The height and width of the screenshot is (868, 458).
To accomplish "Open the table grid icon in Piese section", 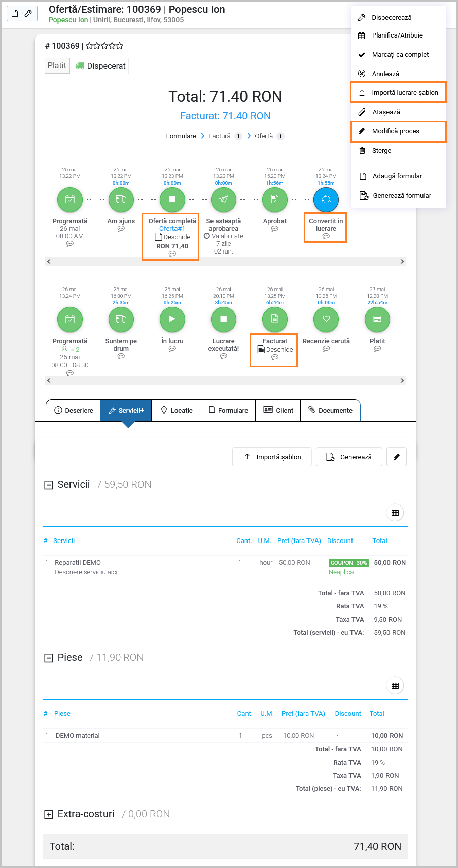I will [395, 685].
